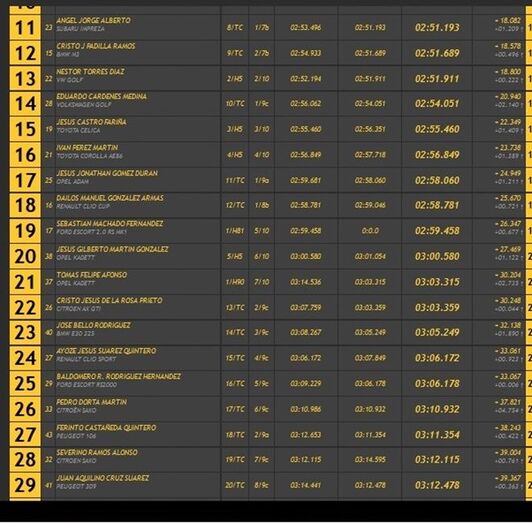Open driver Angel Jorge Alberto
The width and height of the screenshot is (532, 523).
point(93,20)
